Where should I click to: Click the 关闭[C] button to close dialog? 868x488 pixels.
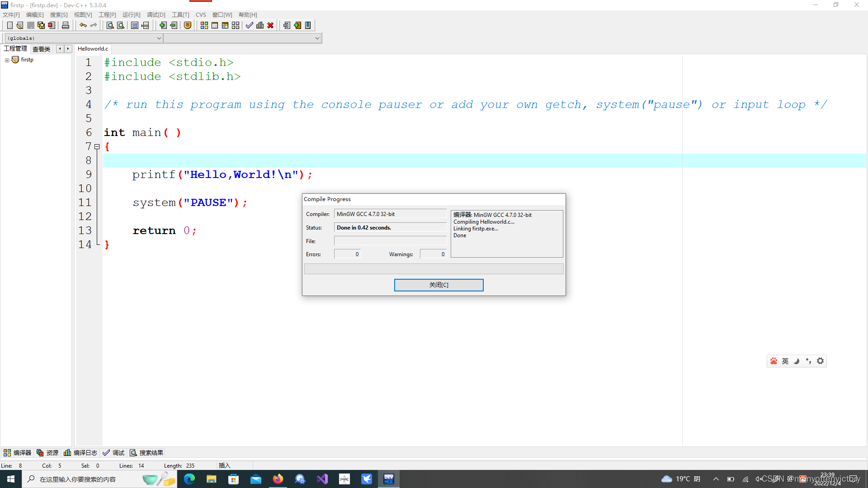tap(438, 284)
